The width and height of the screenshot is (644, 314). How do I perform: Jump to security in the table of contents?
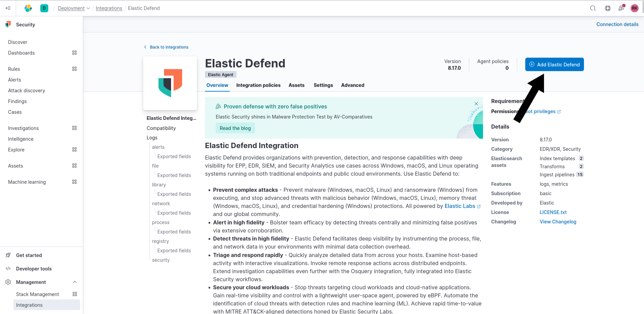tap(161, 260)
